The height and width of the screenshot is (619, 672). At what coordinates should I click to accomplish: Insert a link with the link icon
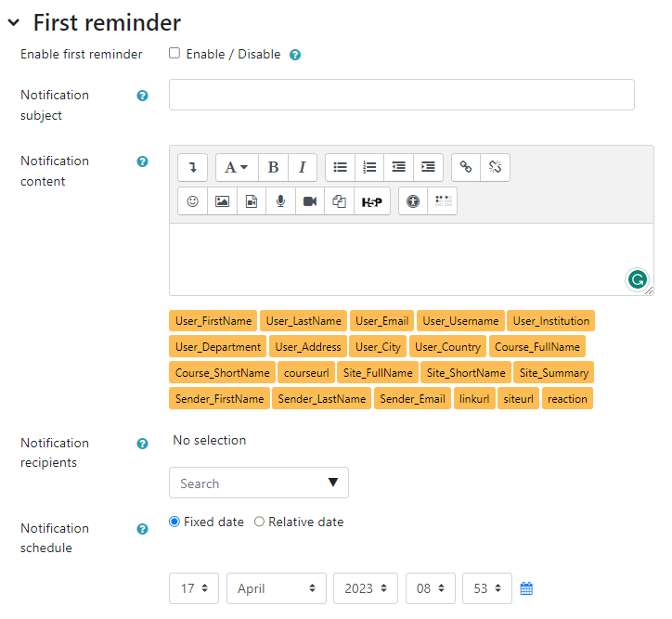[466, 167]
